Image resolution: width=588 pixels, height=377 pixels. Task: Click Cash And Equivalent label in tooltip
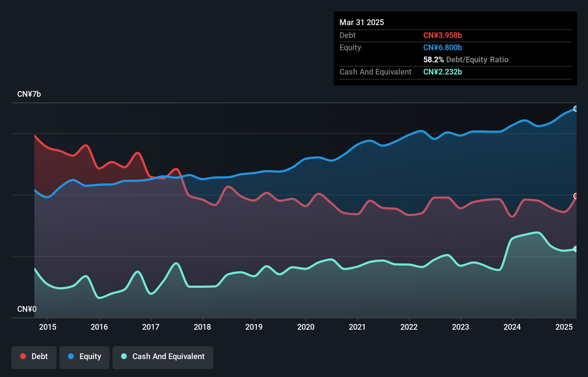(x=376, y=72)
